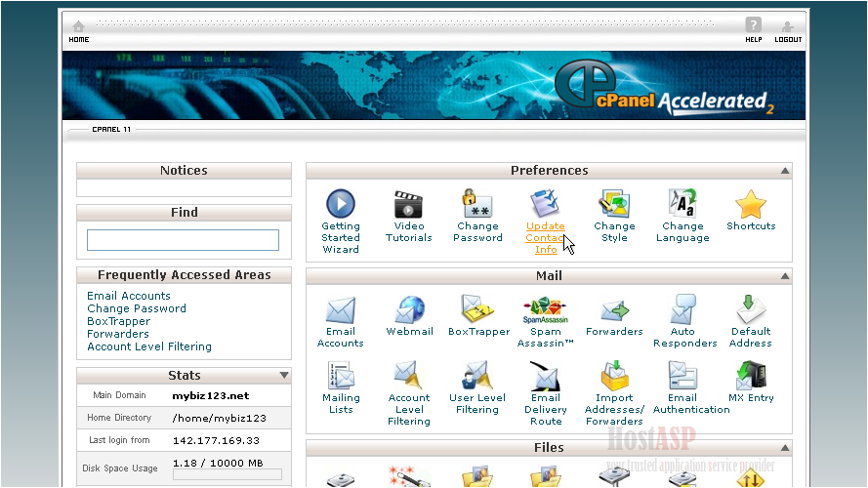Screen dimensions: 868x488
Task: Click the Change Password lock icon
Action: tap(477, 204)
